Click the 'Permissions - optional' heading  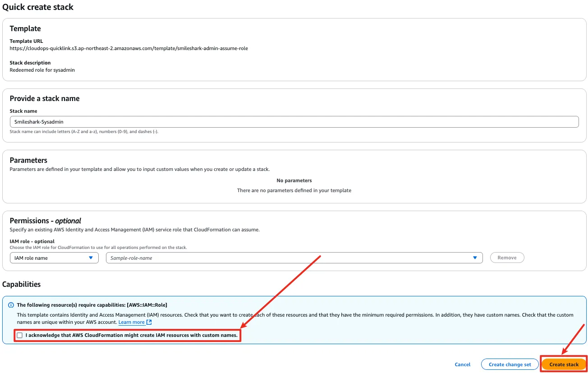point(45,221)
